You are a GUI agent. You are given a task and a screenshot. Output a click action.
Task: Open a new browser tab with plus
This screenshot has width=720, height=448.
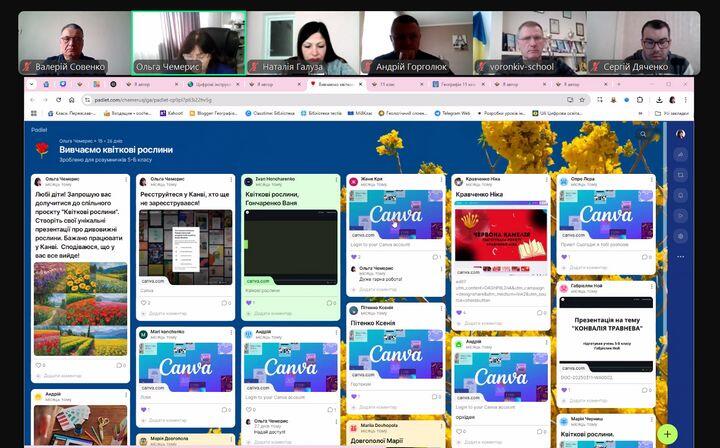coord(619,84)
